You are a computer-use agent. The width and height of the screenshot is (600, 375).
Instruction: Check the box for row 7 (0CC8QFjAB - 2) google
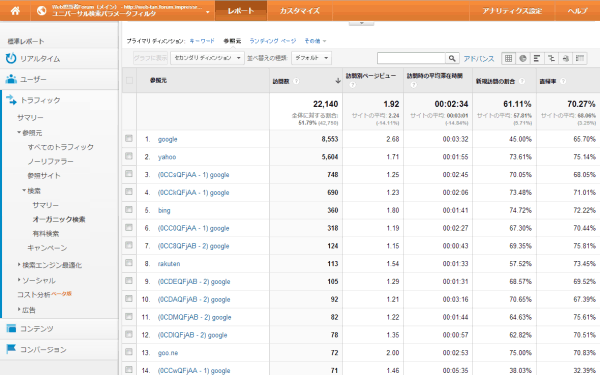tap(129, 245)
